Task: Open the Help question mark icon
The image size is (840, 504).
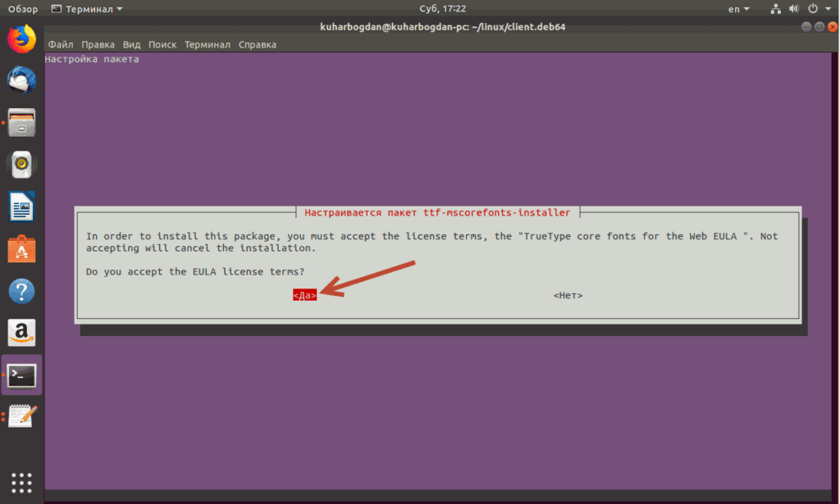Action: tap(21, 291)
